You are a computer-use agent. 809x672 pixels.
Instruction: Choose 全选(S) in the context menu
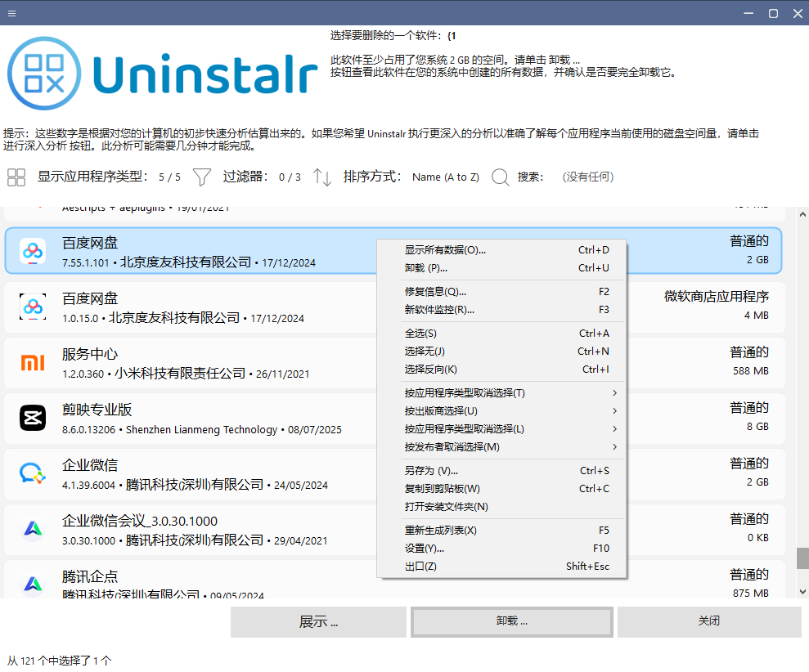click(501, 334)
